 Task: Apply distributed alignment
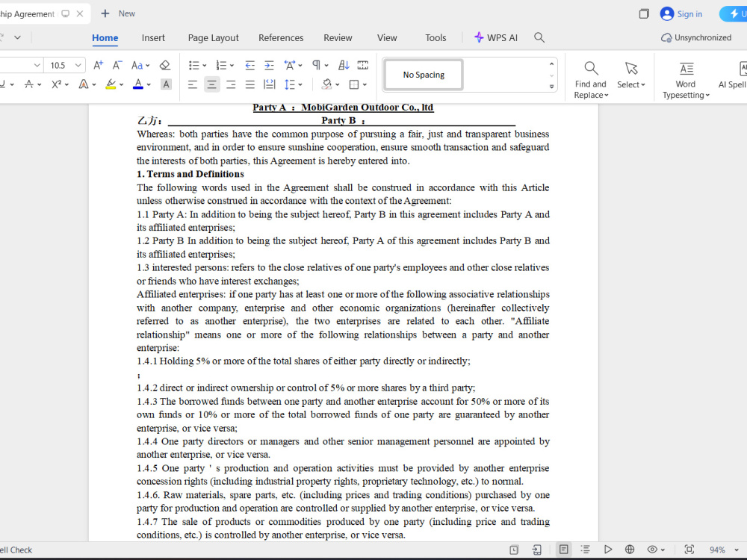tap(269, 85)
